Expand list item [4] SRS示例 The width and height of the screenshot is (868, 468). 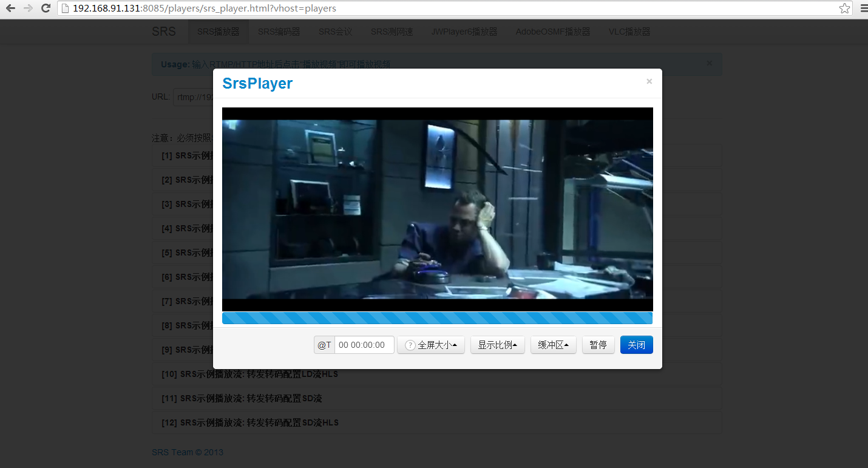(x=183, y=228)
